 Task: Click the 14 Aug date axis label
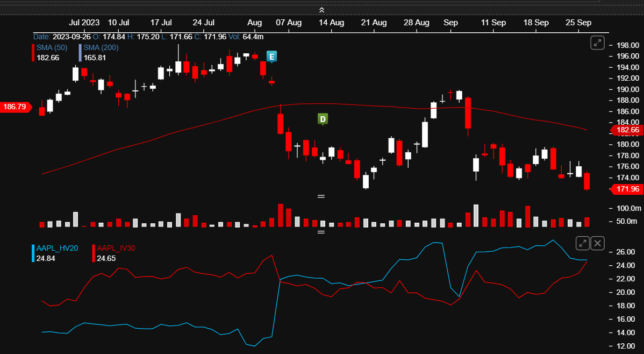[x=332, y=23]
